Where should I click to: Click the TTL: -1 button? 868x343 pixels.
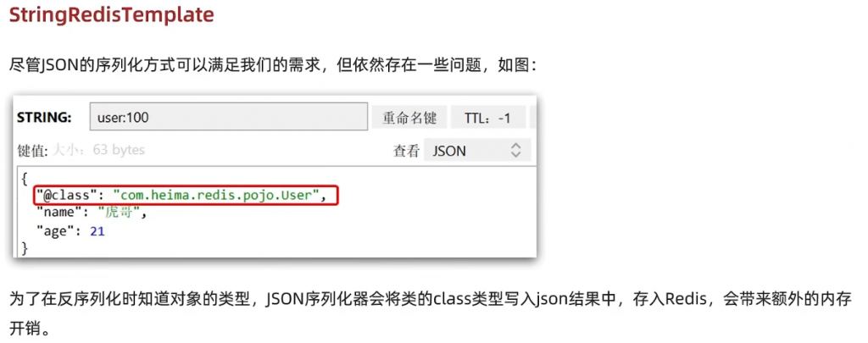coord(487,117)
